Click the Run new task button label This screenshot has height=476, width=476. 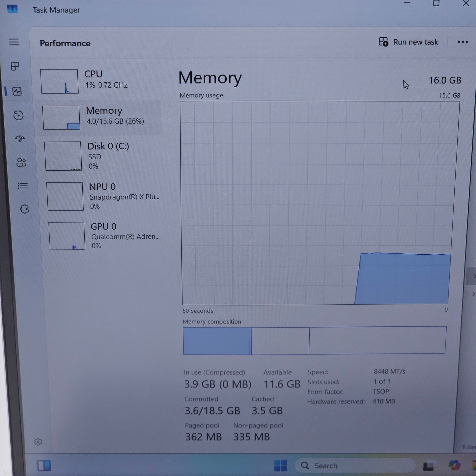[x=416, y=42]
